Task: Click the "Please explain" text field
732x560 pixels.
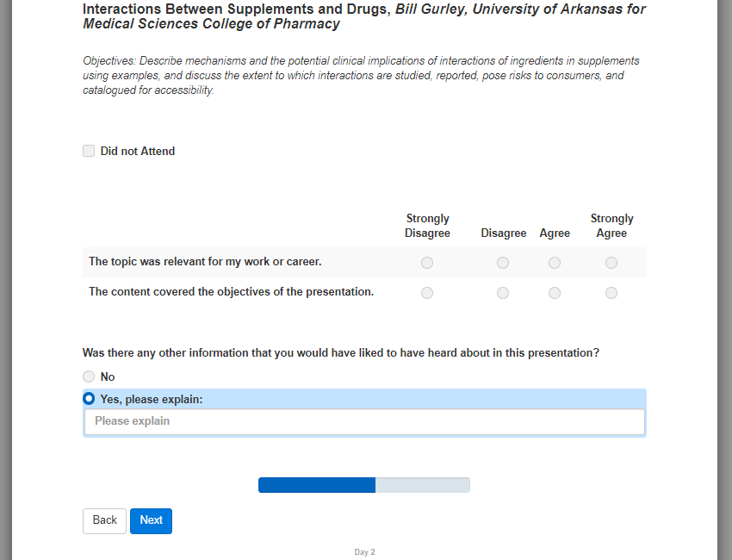Action: coord(364,421)
